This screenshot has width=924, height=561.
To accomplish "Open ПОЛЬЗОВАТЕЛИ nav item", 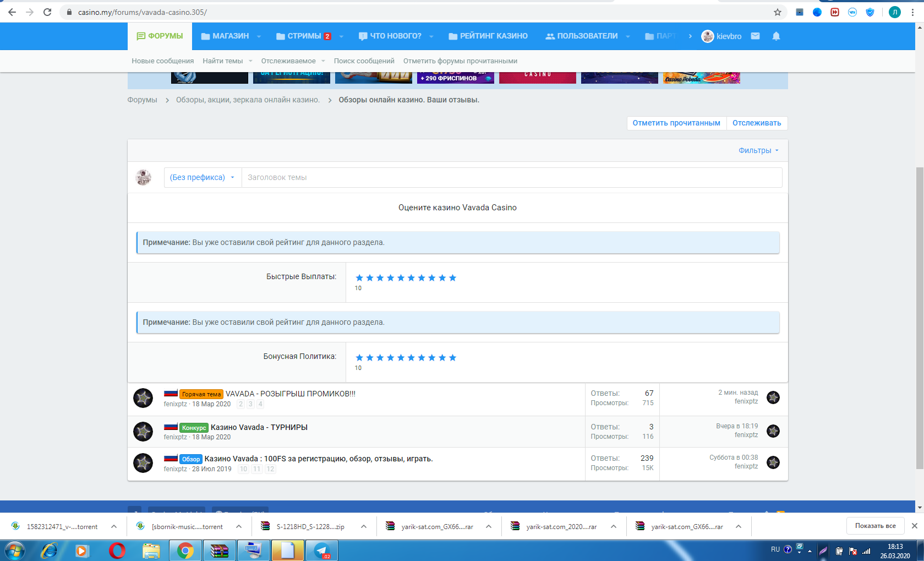I will [581, 36].
